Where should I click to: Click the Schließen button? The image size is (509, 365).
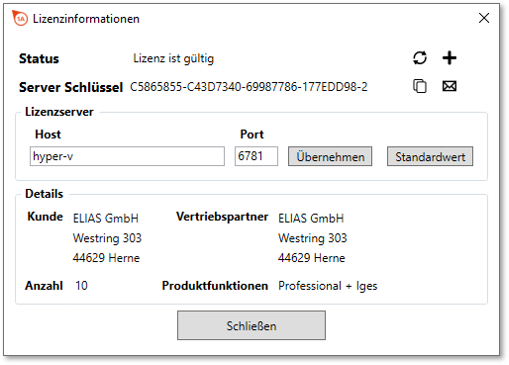(x=251, y=325)
